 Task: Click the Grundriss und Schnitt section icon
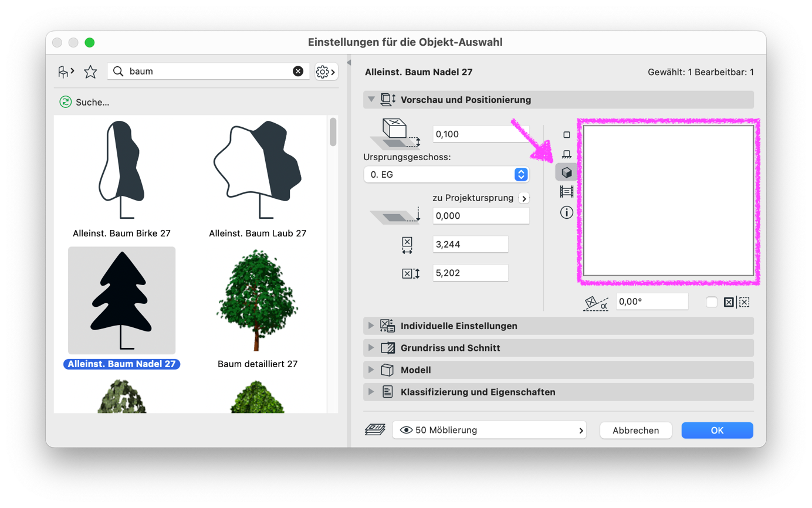pyautogui.click(x=387, y=348)
